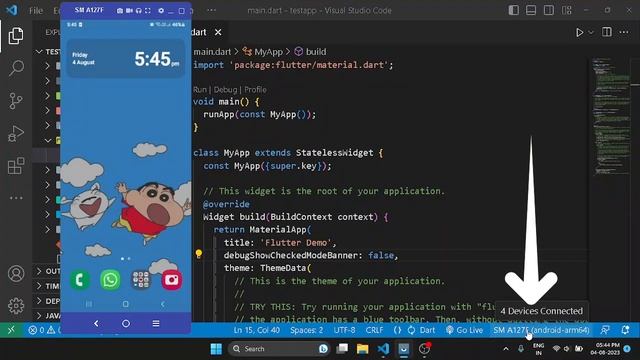Click main.dart in the breadcrumb

212,52
